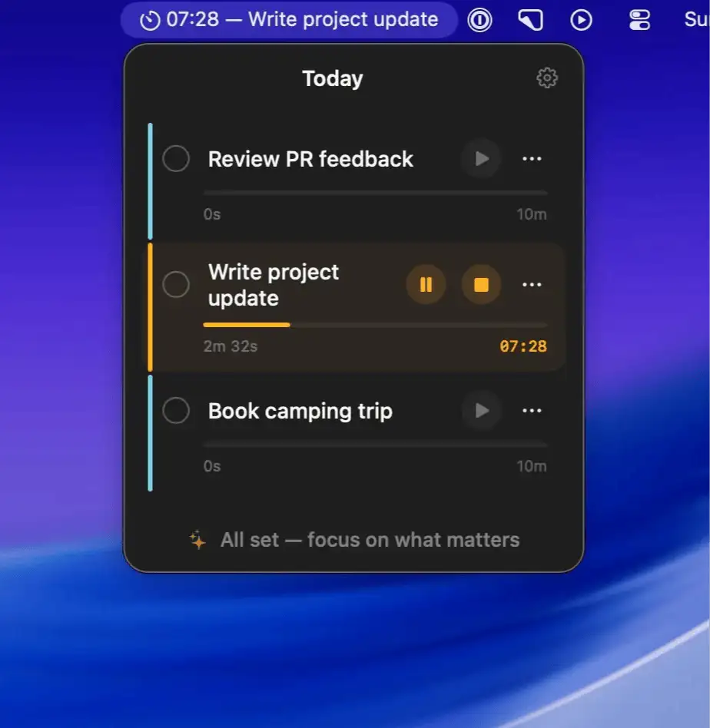This screenshot has width=710, height=728.
Task: Pause the Write project update timer
Action: [426, 285]
